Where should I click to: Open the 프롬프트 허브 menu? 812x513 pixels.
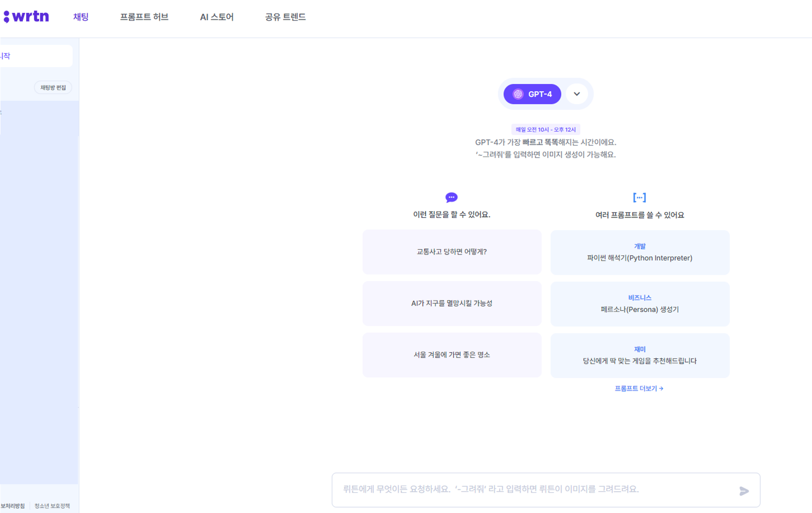[x=145, y=17]
